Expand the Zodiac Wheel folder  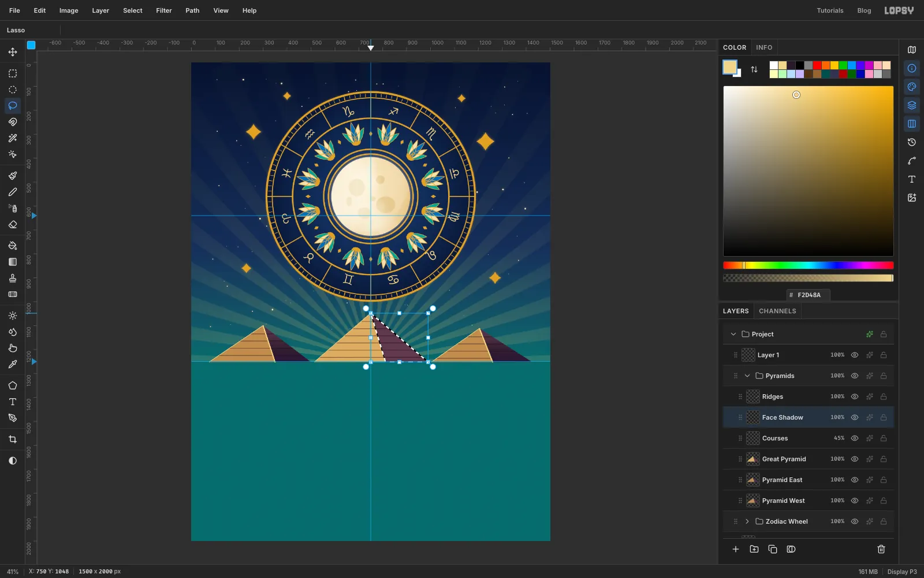pyautogui.click(x=747, y=521)
